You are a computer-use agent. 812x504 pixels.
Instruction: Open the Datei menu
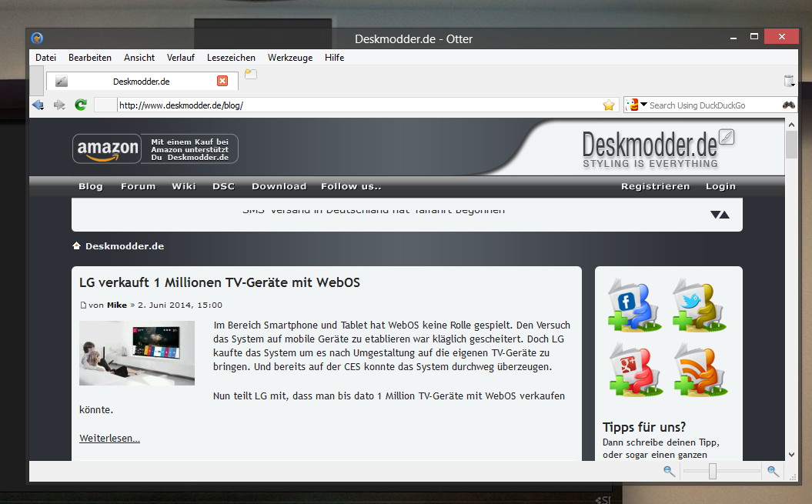point(45,58)
